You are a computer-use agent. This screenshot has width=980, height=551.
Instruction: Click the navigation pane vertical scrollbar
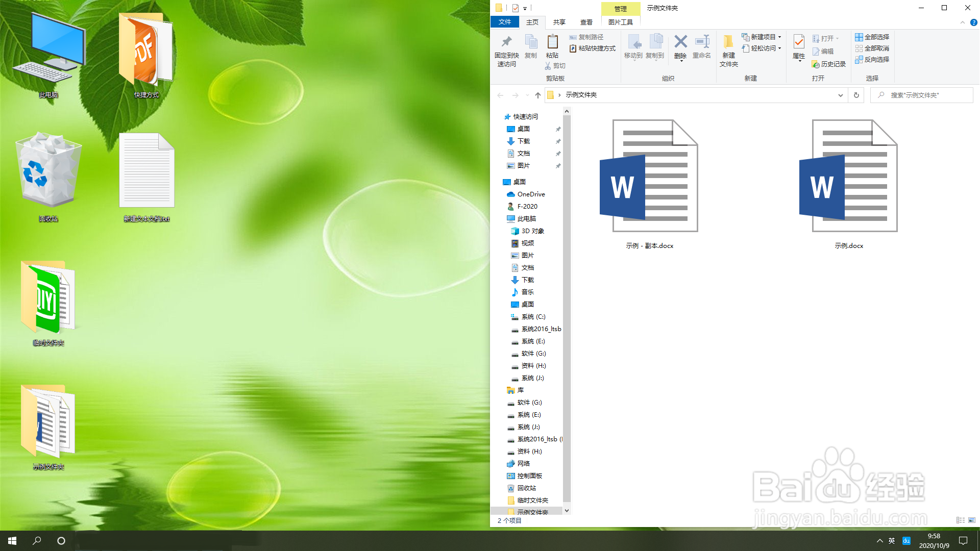[567, 306]
